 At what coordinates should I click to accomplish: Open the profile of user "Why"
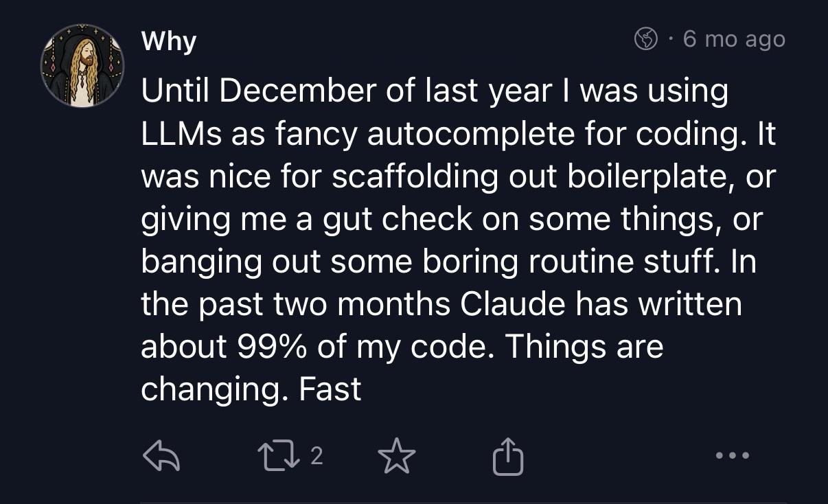click(x=169, y=41)
